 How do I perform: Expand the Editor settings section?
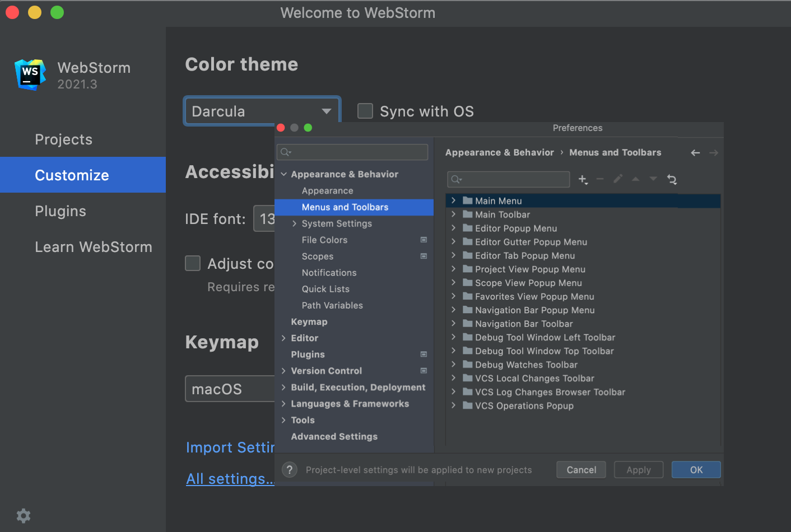click(x=284, y=338)
